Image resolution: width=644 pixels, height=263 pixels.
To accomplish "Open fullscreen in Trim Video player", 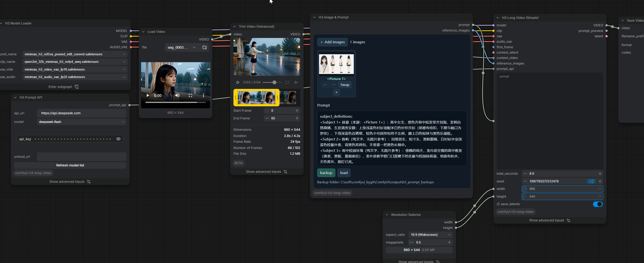I will 287,82.
